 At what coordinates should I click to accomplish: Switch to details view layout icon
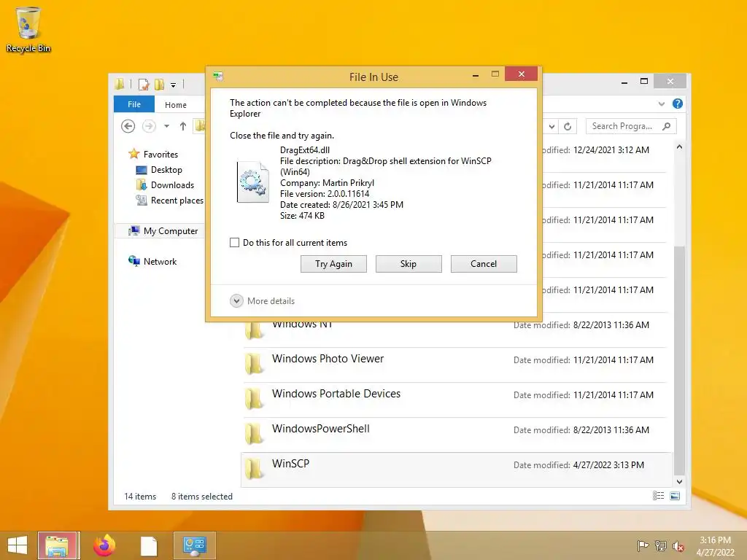659,496
